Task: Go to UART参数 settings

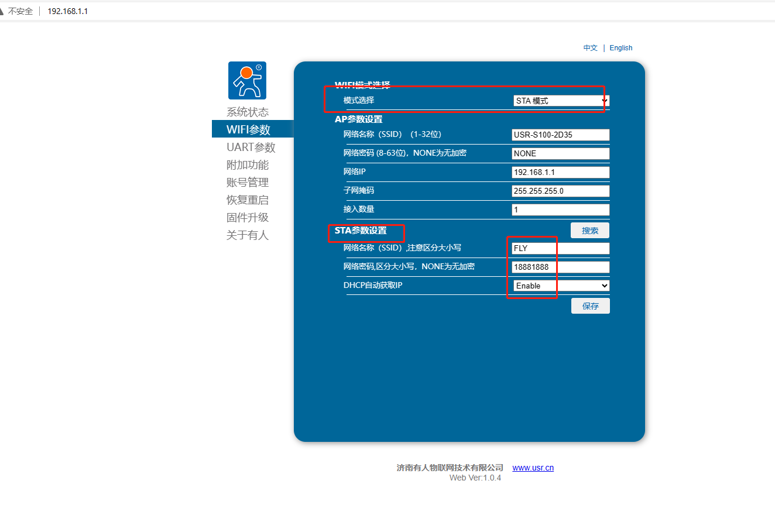Action: 251,147
